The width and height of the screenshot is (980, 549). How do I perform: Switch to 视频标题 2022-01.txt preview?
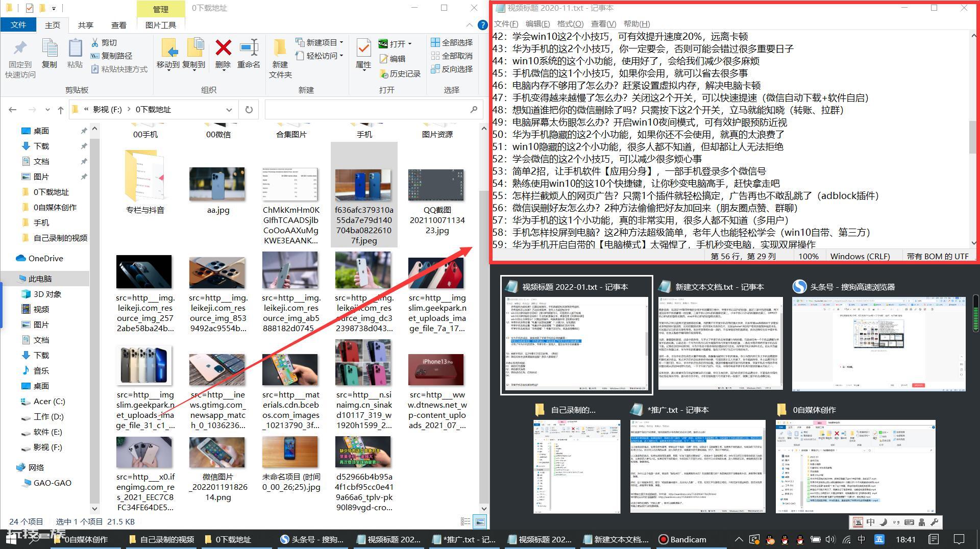577,335
